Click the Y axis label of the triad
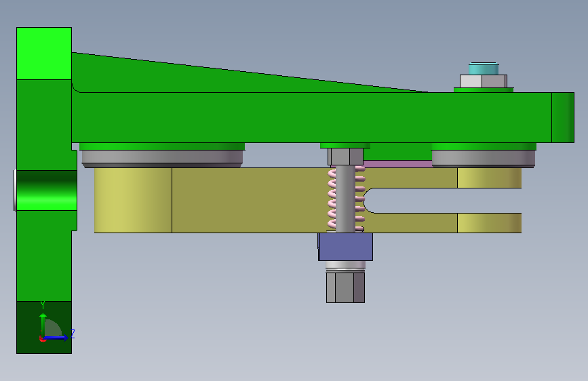The height and width of the screenshot is (381, 588). [43, 305]
